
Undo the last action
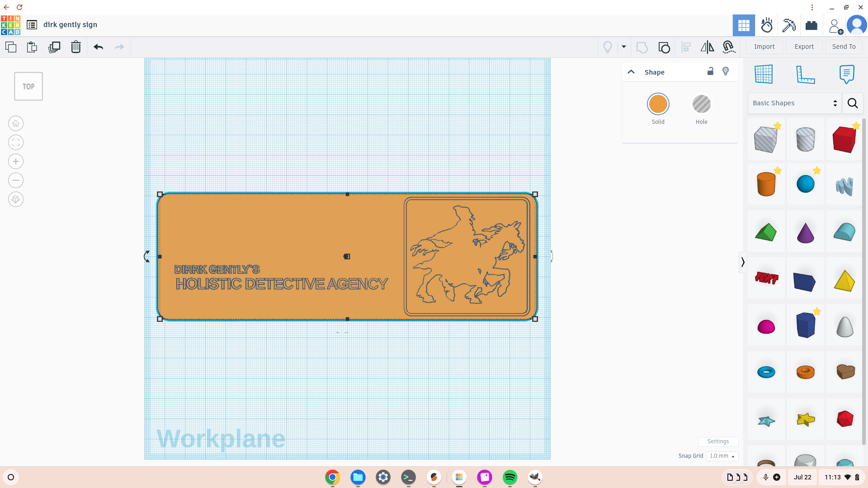point(98,47)
